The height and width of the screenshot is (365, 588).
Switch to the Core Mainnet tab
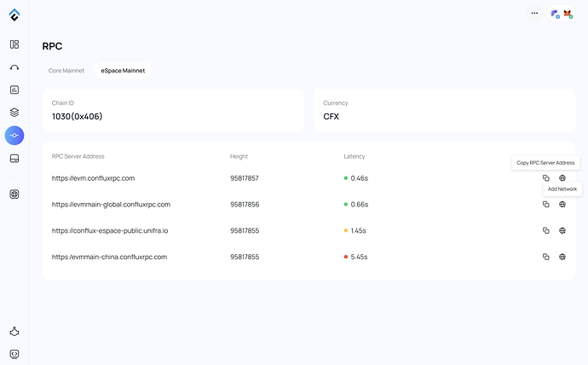click(66, 71)
